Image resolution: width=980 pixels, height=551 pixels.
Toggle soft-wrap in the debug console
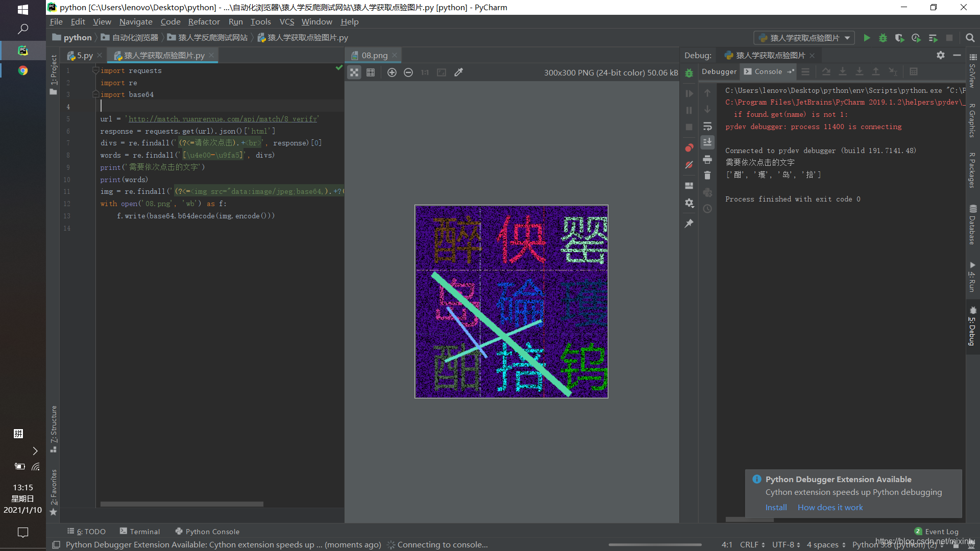pyautogui.click(x=707, y=126)
